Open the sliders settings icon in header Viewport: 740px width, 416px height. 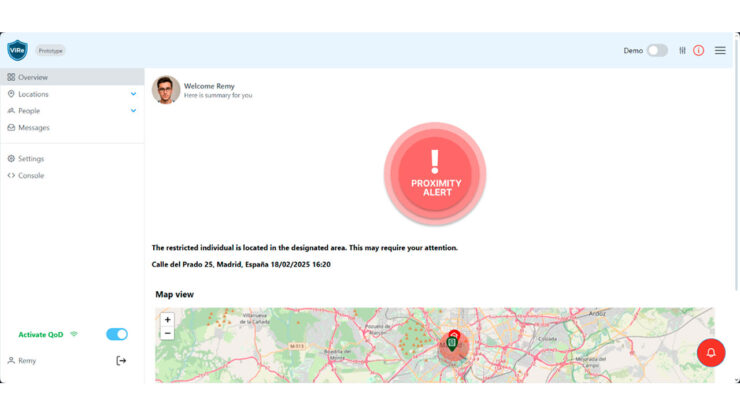[x=682, y=50]
